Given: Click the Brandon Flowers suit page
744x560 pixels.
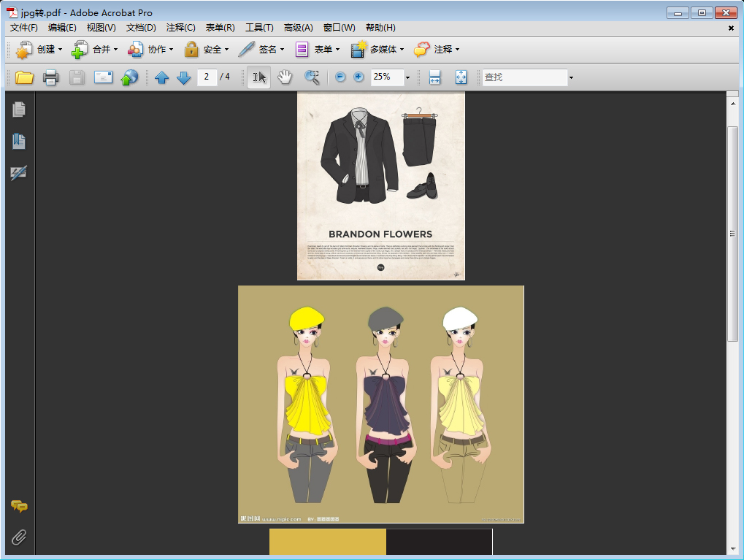Looking at the screenshot, I should tap(381, 186).
